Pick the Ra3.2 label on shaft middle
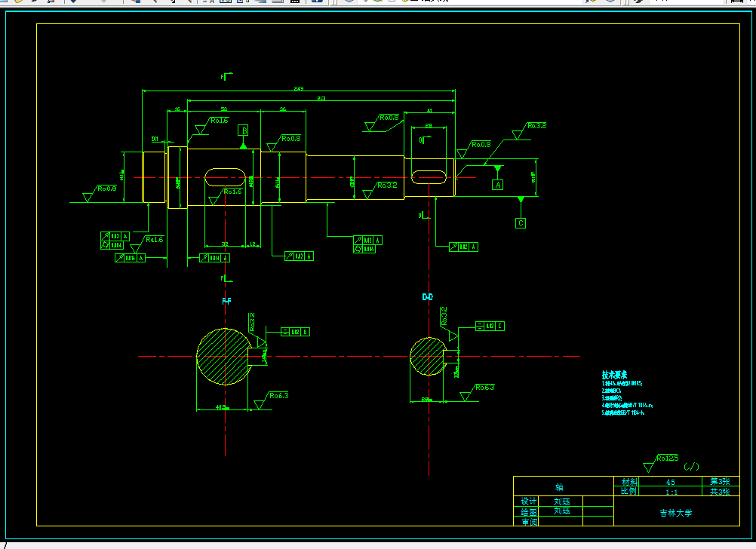 coord(387,185)
